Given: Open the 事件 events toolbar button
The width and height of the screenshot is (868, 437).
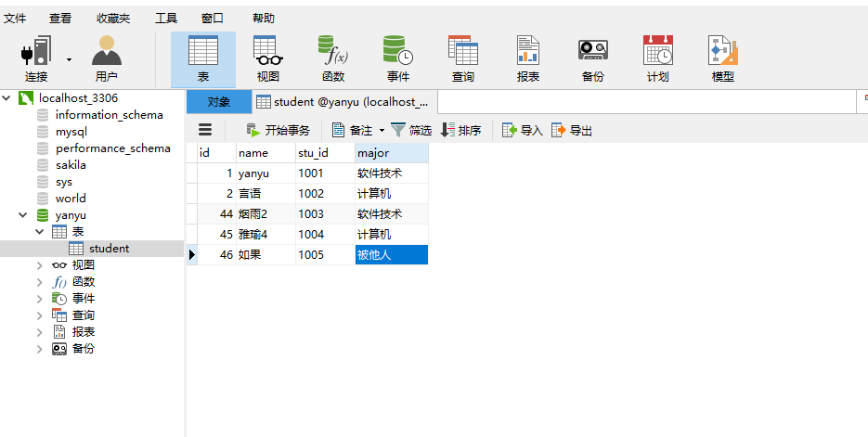Looking at the screenshot, I should click(398, 59).
